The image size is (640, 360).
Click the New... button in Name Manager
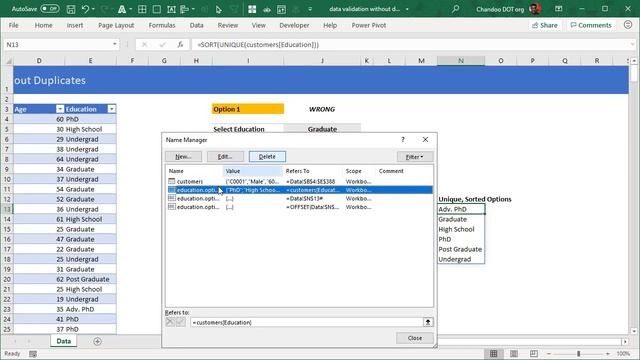point(183,156)
